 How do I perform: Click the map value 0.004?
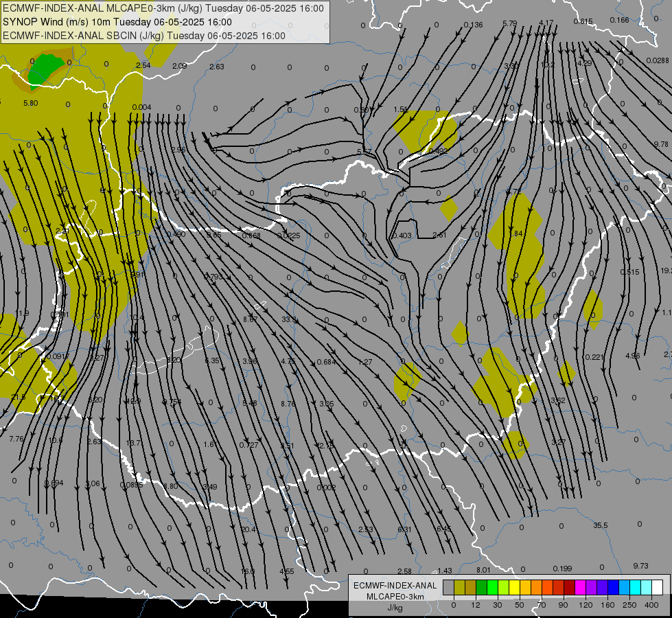(x=141, y=107)
